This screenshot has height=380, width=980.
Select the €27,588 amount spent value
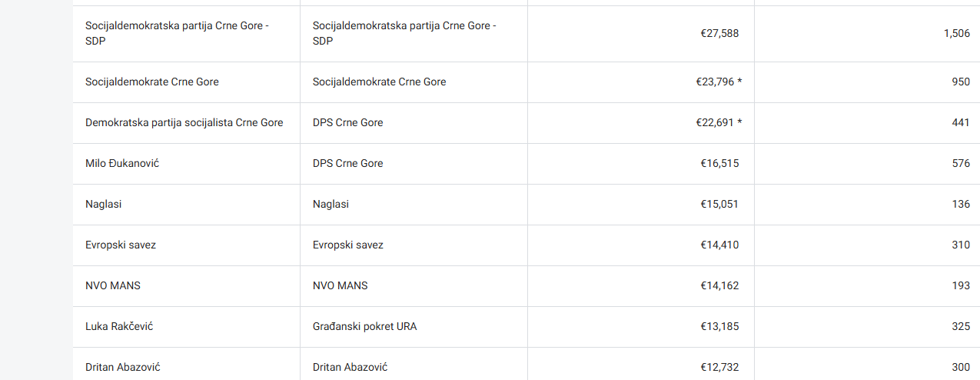point(719,34)
